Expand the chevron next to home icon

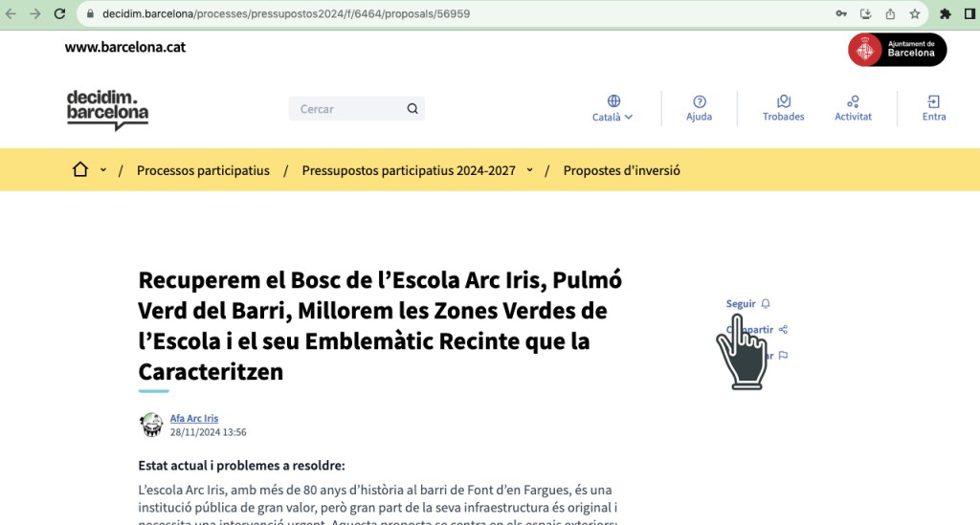[x=103, y=170]
